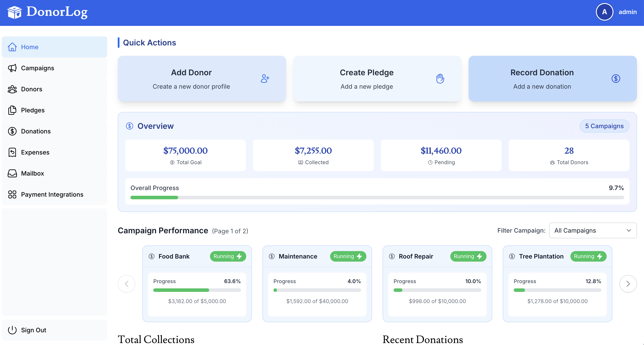Open Payment Integrations via its grid icon
The height and width of the screenshot is (345, 644).
[x=12, y=194]
